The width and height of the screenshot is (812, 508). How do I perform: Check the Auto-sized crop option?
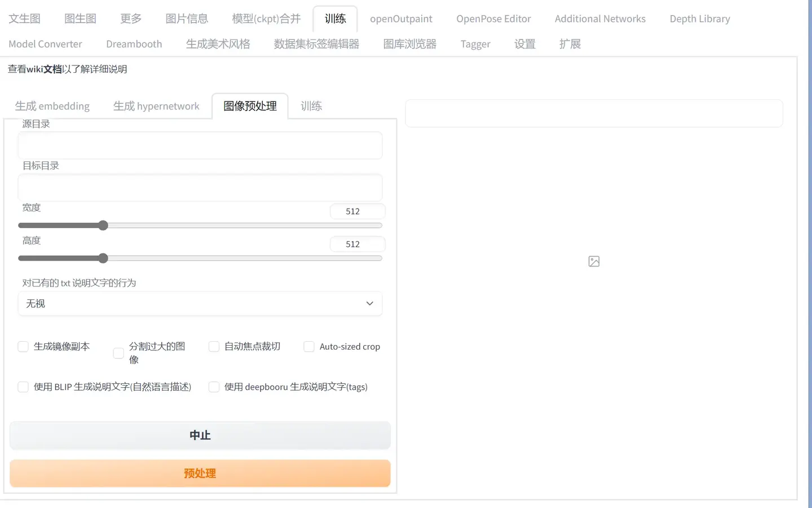[x=309, y=346]
